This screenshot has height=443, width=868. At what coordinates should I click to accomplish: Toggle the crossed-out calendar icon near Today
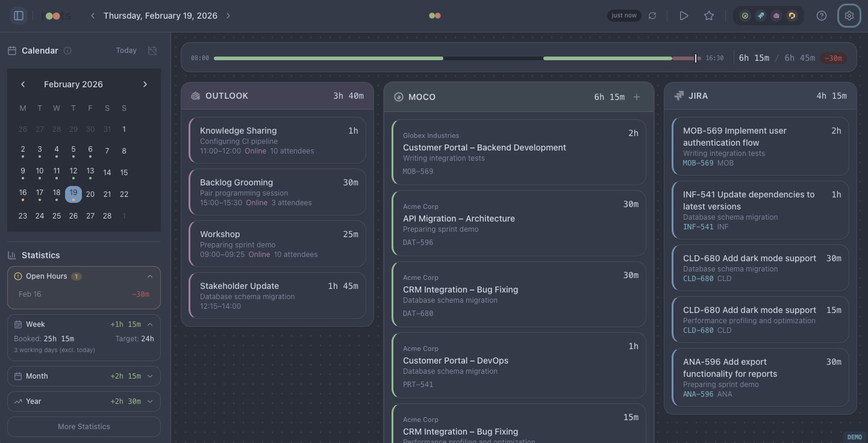pos(152,51)
